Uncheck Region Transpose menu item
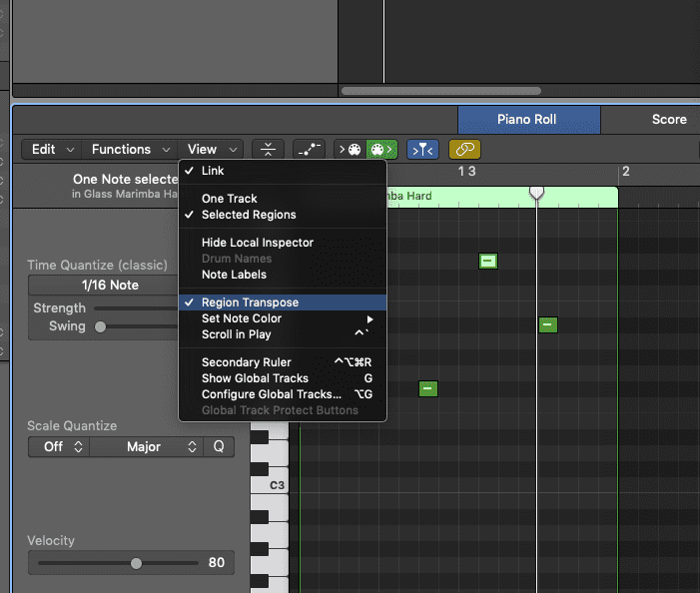The image size is (700, 593). click(x=283, y=302)
